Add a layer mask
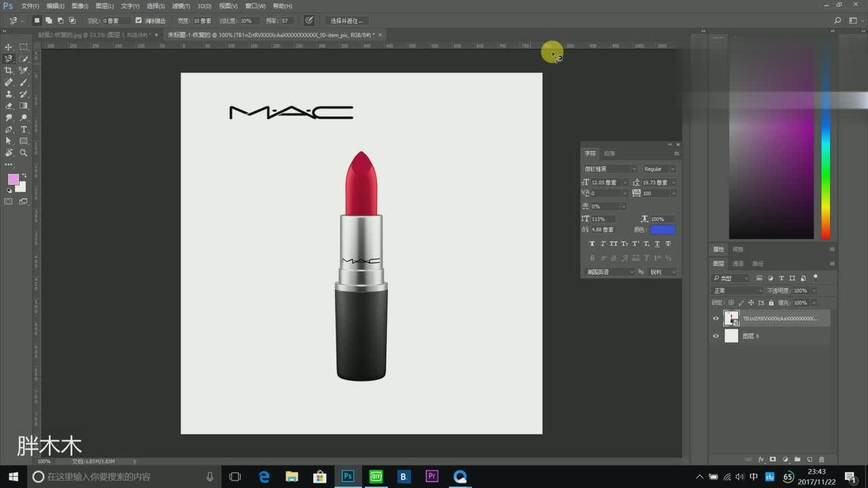868x488 pixels. point(773,460)
